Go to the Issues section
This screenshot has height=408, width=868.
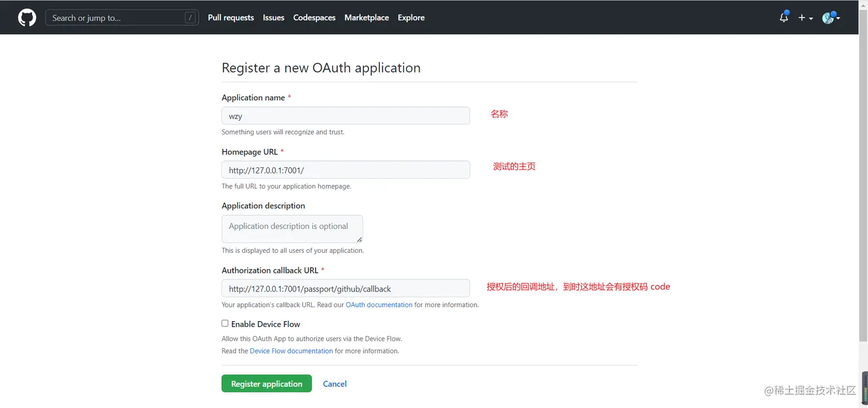point(273,17)
